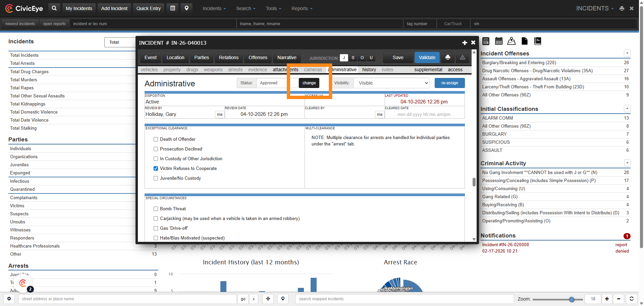This screenshot has width=644, height=306.
Task: Open the map pin icon in top bar
Action: point(186,8)
